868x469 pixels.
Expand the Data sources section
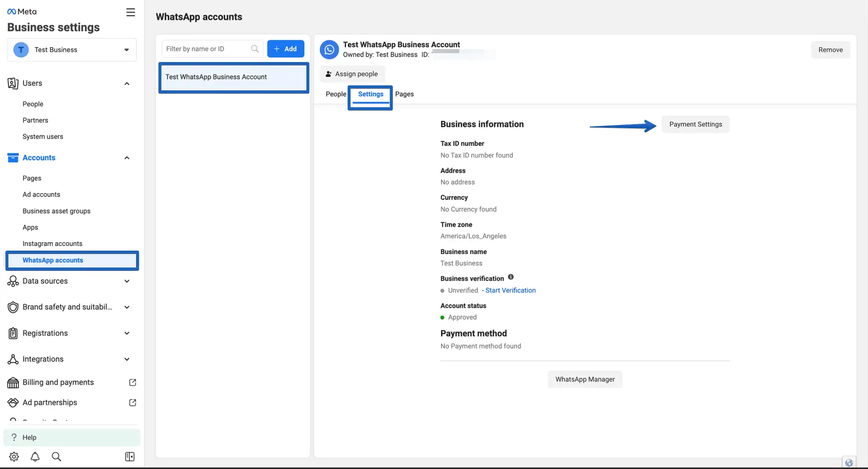coord(127,281)
